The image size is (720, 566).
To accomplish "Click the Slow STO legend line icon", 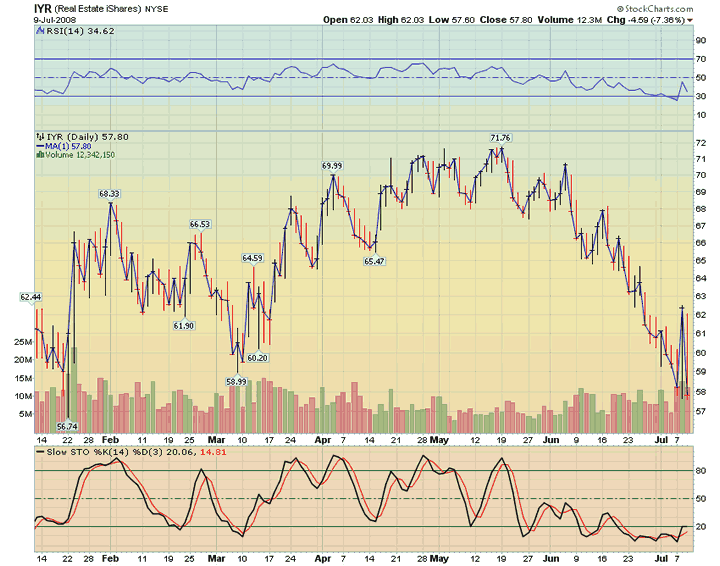I will click(x=39, y=451).
